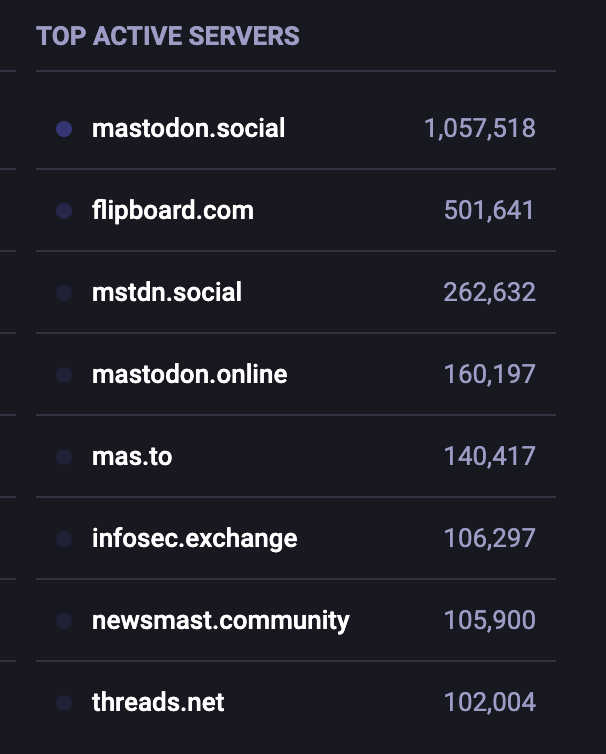Image resolution: width=606 pixels, height=754 pixels.
Task: Click the dot icon beside mstdn.social
Action: point(64,293)
